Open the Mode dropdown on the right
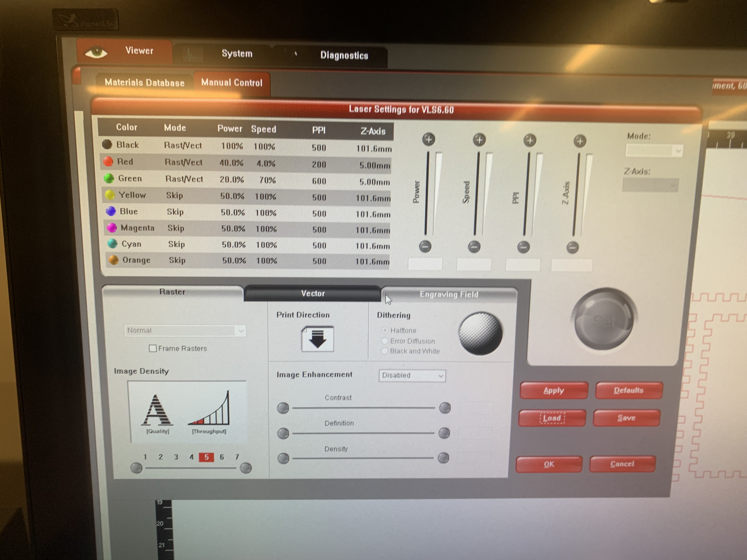The width and height of the screenshot is (747, 560). tap(654, 151)
